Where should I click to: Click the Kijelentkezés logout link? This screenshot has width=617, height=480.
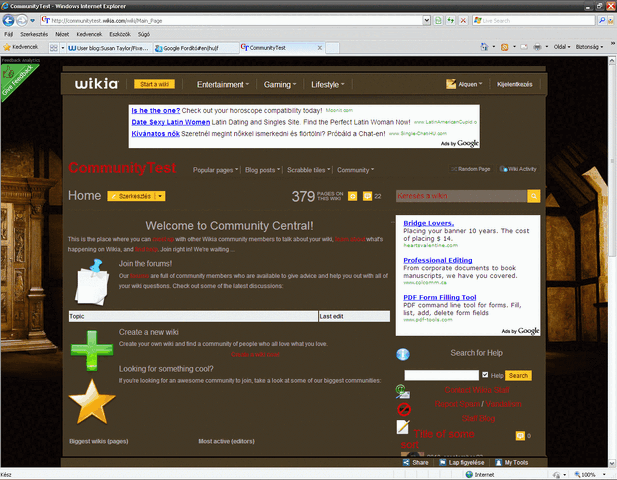click(x=514, y=84)
